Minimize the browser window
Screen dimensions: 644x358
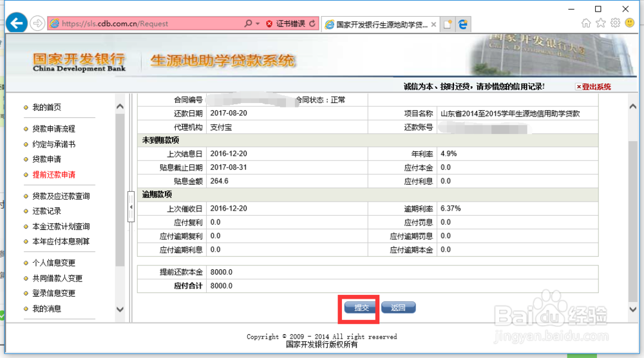point(571,9)
